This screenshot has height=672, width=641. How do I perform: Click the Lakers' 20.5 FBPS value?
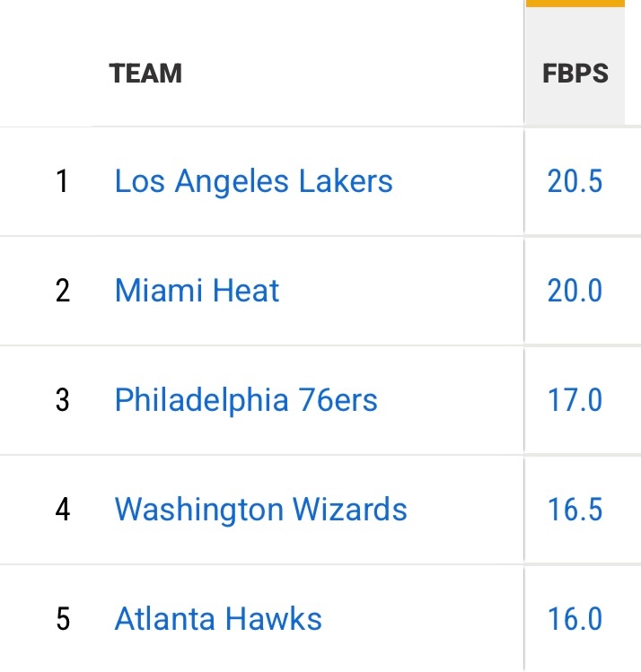(x=575, y=181)
